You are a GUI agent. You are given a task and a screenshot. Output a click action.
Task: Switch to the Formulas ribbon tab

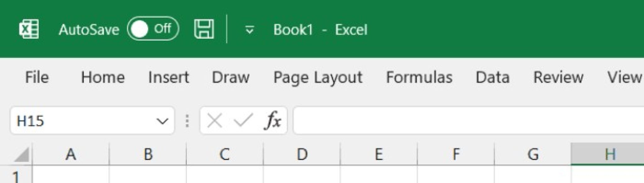click(x=419, y=78)
